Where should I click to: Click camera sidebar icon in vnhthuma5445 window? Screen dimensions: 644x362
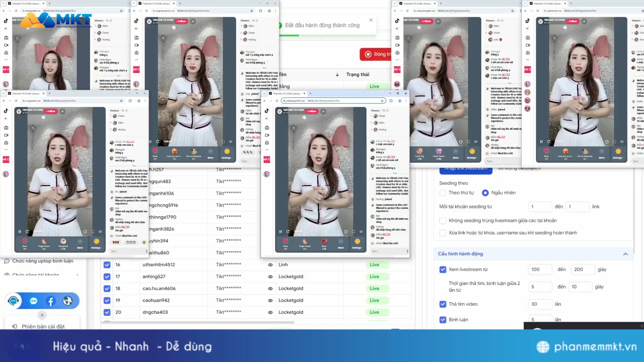point(267,135)
